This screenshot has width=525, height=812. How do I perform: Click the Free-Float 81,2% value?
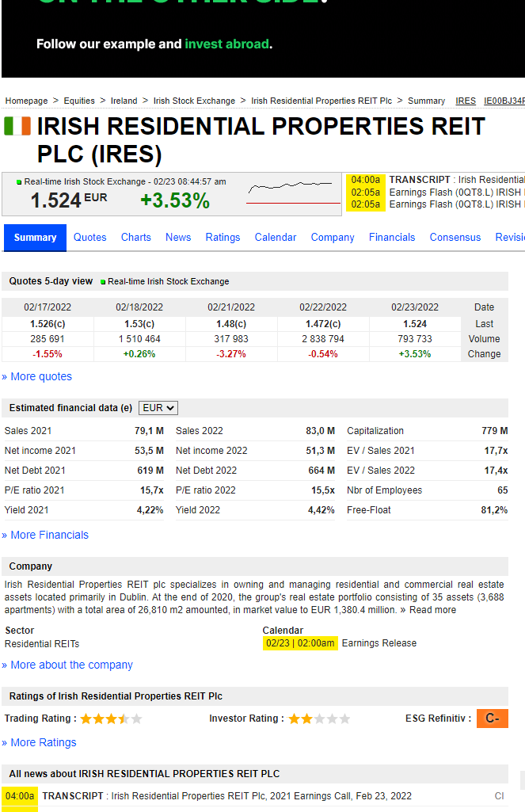point(494,510)
